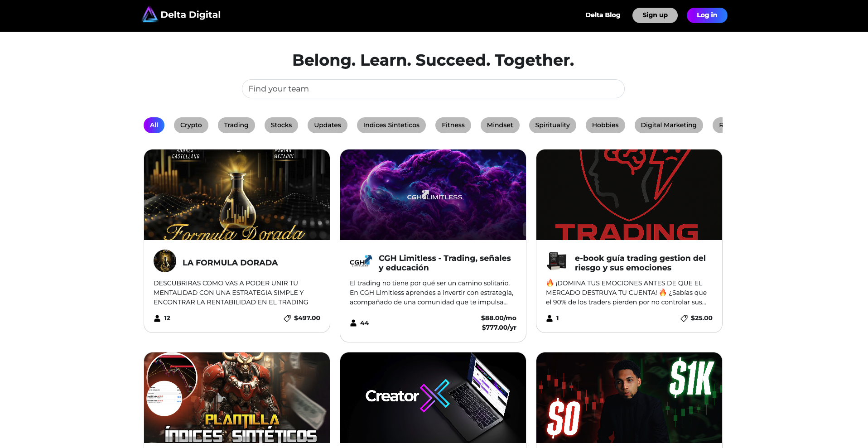
Task: Click the Delta Digital triangle logo
Action: tap(149, 14)
